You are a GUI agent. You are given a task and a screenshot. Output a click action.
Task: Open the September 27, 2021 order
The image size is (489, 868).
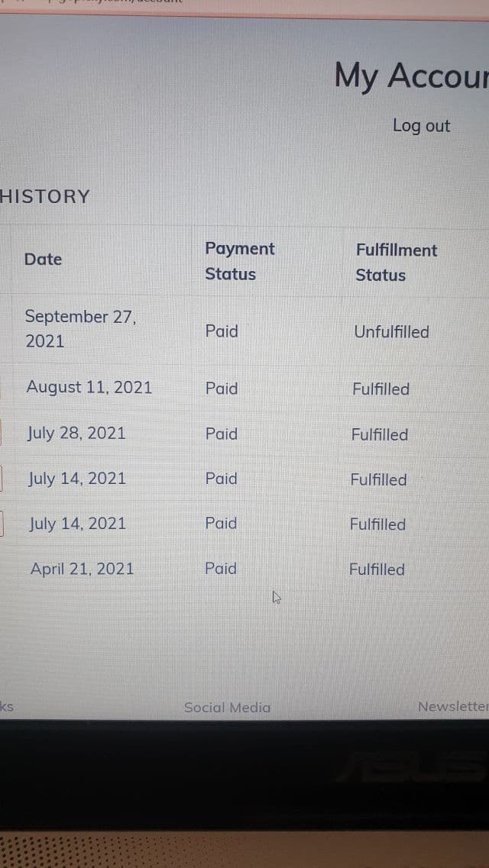tap(79, 328)
